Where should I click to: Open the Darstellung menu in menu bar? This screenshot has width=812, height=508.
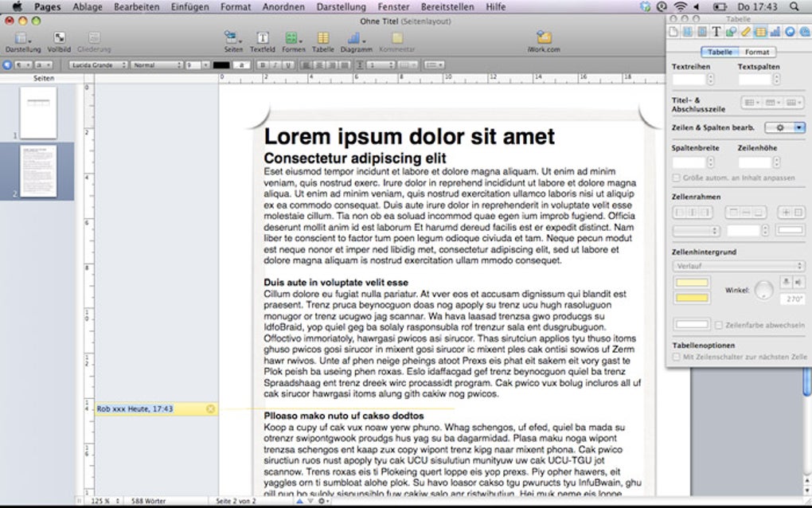pyautogui.click(x=341, y=6)
